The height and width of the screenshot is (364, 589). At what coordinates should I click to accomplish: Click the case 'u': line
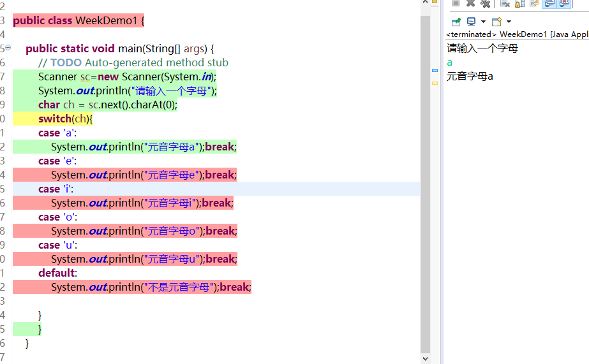pyautogui.click(x=58, y=245)
